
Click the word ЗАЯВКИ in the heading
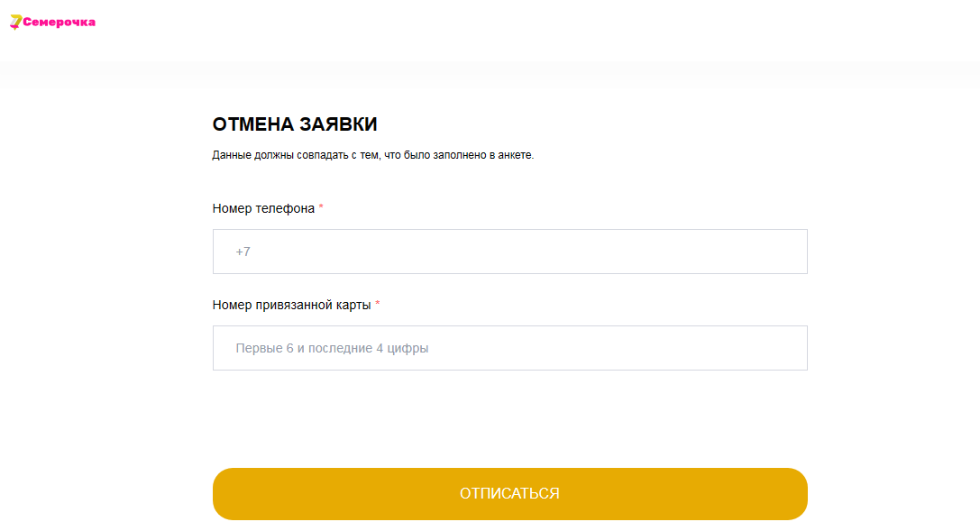coord(338,124)
